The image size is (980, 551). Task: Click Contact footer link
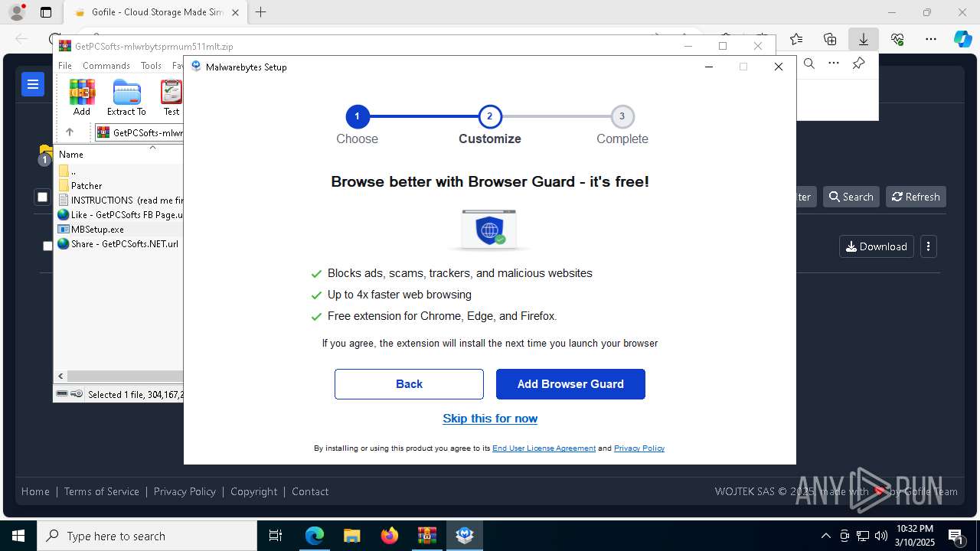310,491
